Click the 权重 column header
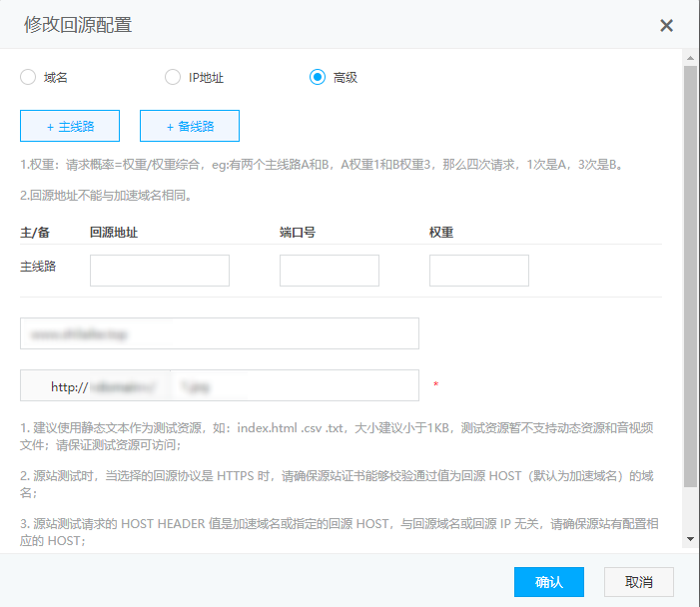This screenshot has height=607, width=700. pyautogui.click(x=442, y=232)
